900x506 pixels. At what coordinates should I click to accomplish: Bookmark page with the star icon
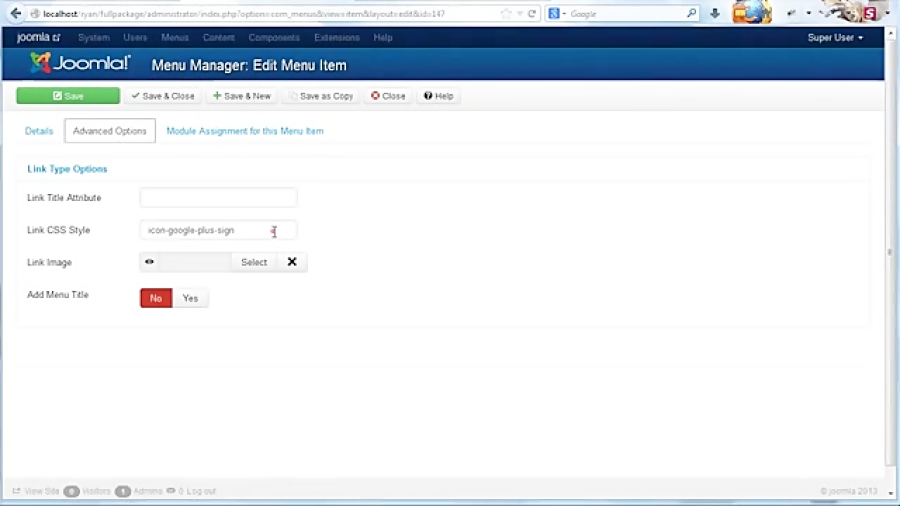coord(506,13)
